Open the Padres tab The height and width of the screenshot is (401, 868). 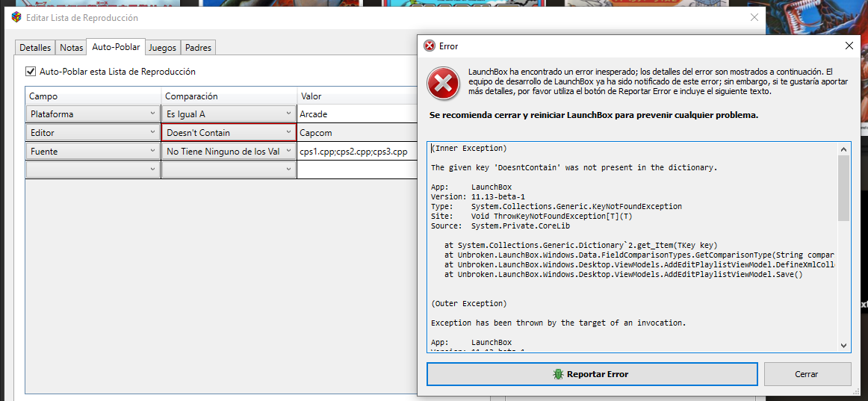click(198, 48)
